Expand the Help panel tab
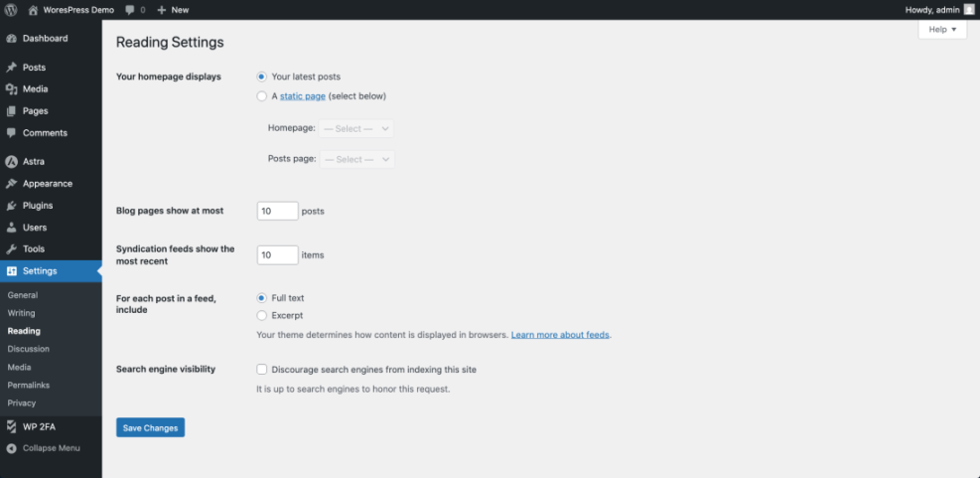Screen dimensions: 980x478 [x=942, y=30]
